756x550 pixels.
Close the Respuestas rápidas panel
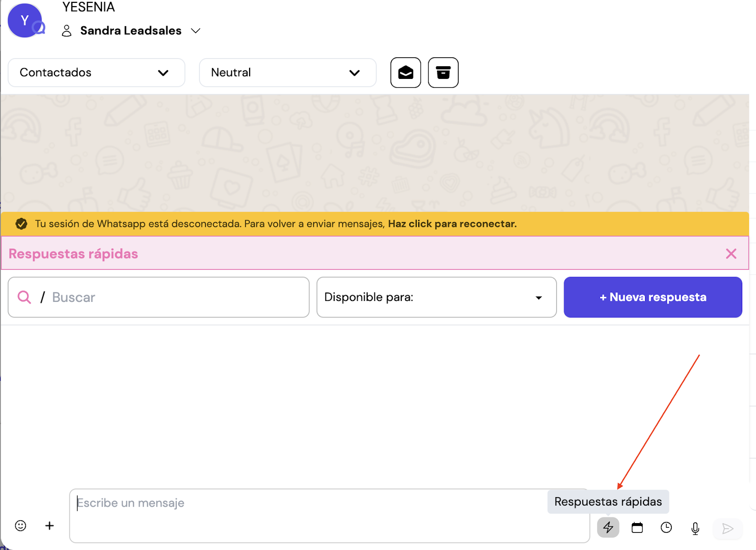731,254
